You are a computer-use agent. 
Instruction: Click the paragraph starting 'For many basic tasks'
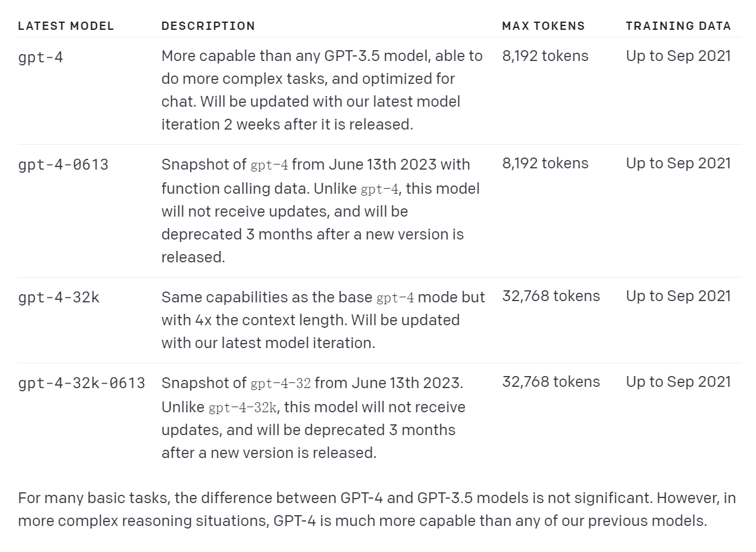pos(377,509)
